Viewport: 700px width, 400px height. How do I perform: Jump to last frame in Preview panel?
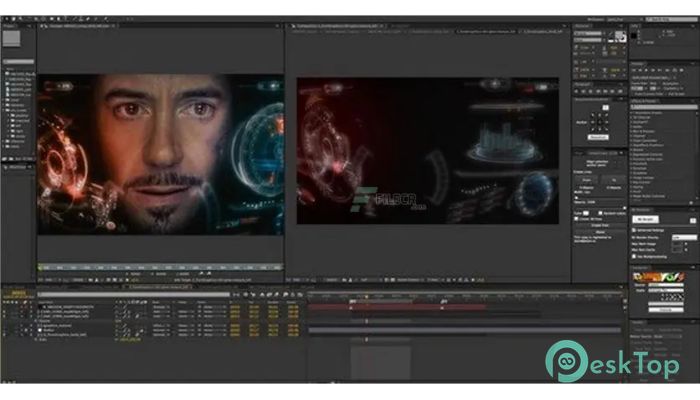pos(660,71)
